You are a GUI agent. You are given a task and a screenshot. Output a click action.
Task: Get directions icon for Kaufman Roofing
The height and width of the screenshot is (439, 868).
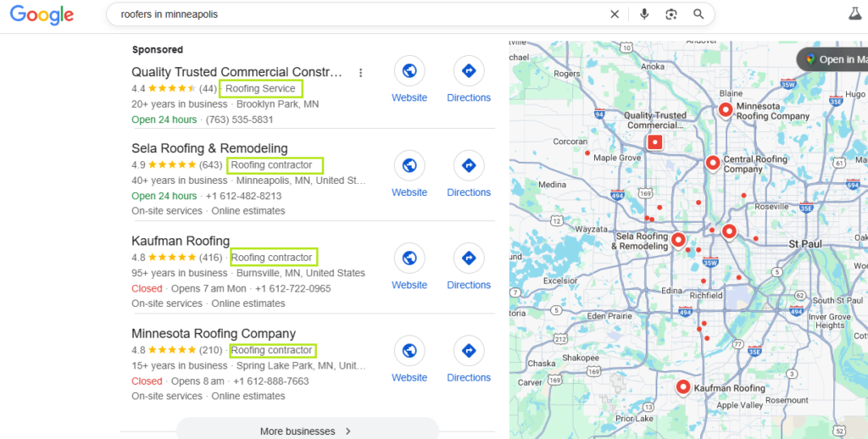click(x=469, y=258)
